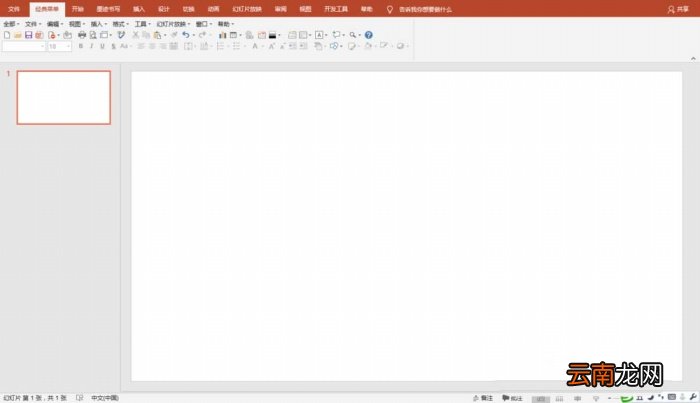The image size is (700, 403).
Task: Run the spelling check icon
Action: 121,35
